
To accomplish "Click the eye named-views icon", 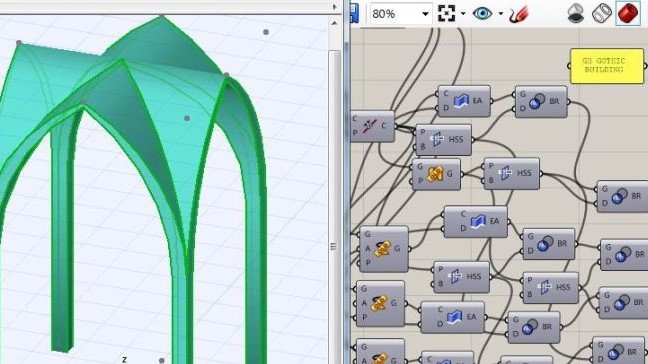I will 482,14.
